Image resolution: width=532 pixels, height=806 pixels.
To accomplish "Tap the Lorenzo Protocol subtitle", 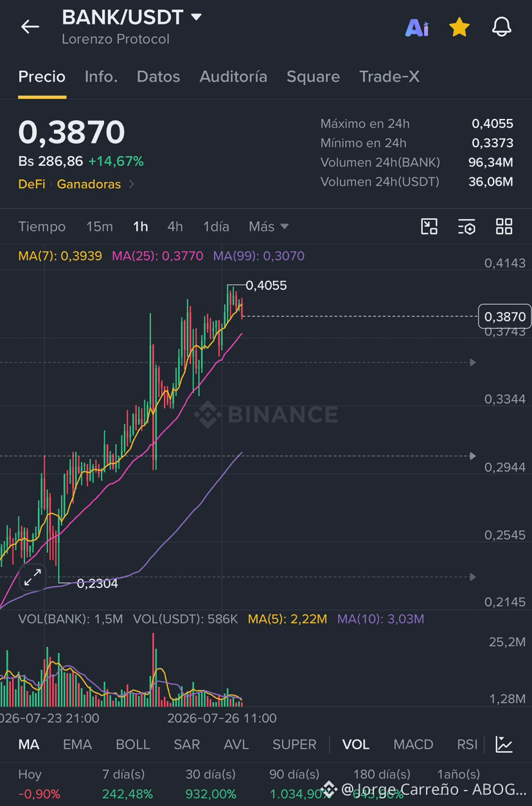I will pyautogui.click(x=116, y=39).
